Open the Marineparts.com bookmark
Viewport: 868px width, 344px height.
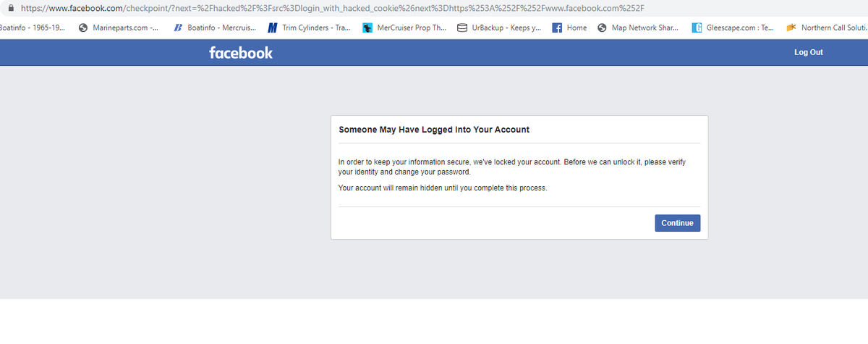tap(119, 28)
